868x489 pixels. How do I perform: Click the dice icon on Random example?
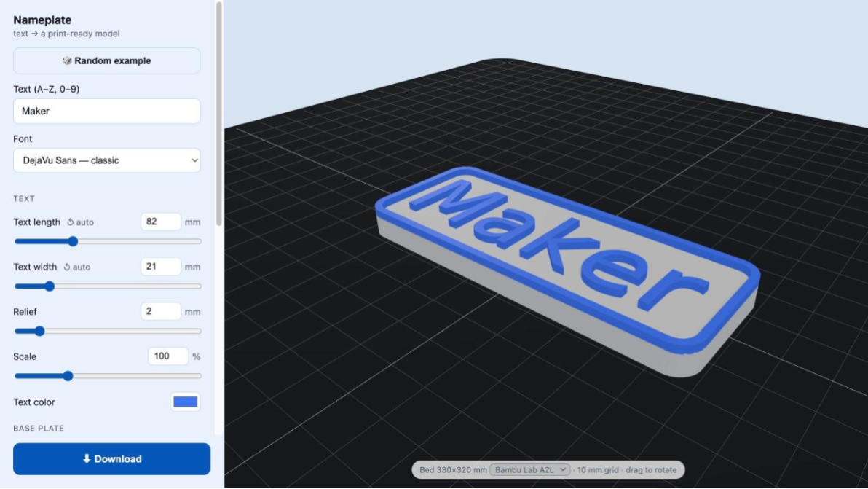point(67,60)
